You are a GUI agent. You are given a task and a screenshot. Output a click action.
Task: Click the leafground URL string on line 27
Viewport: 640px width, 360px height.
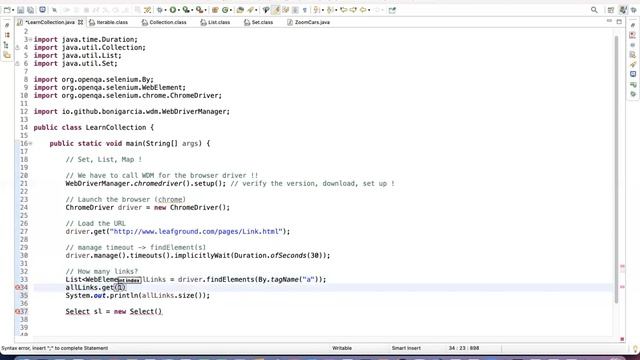tap(196, 231)
